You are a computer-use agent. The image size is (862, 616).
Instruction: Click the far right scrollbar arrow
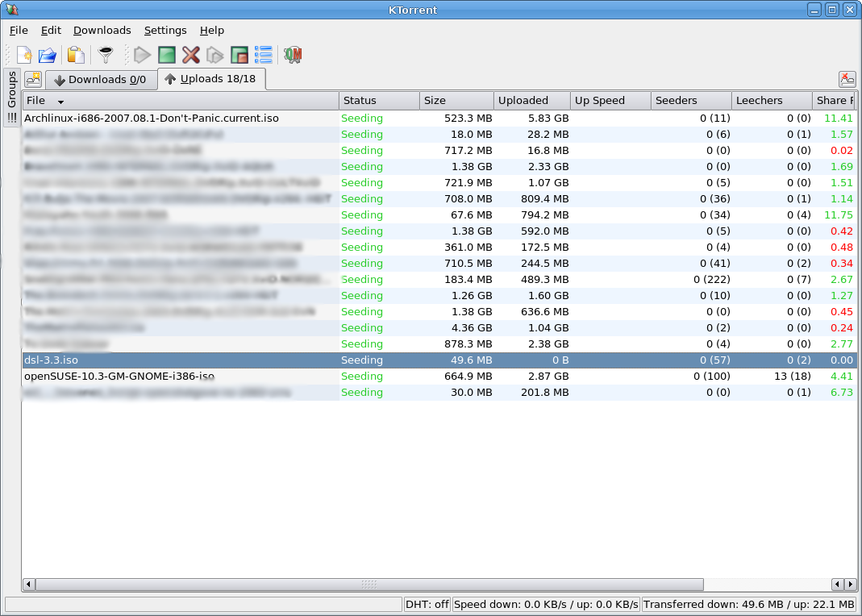tap(851, 584)
